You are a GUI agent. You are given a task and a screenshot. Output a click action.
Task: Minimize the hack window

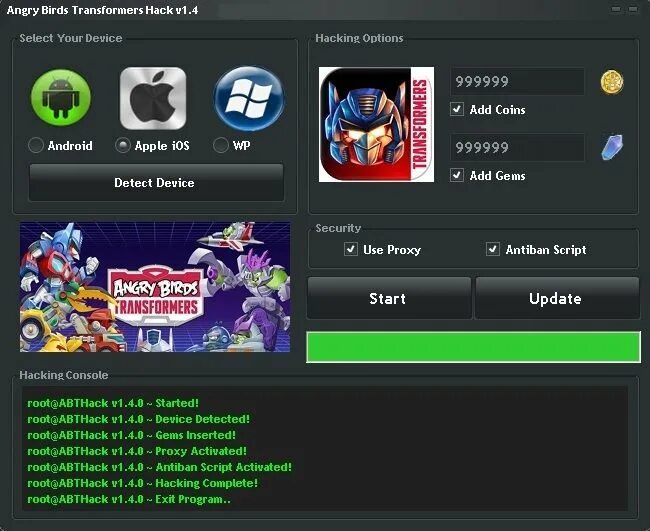click(616, 9)
